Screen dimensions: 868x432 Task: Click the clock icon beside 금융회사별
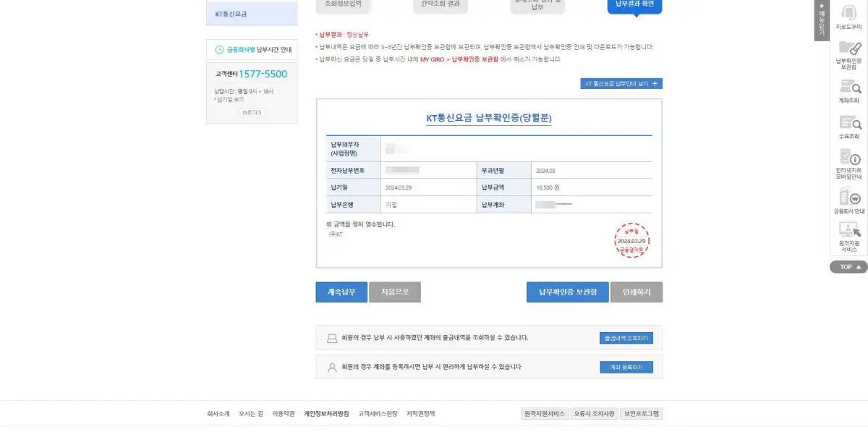[219, 50]
